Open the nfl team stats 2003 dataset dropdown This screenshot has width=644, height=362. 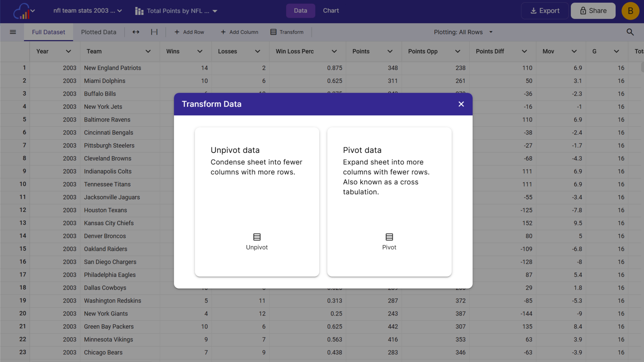[120, 11]
